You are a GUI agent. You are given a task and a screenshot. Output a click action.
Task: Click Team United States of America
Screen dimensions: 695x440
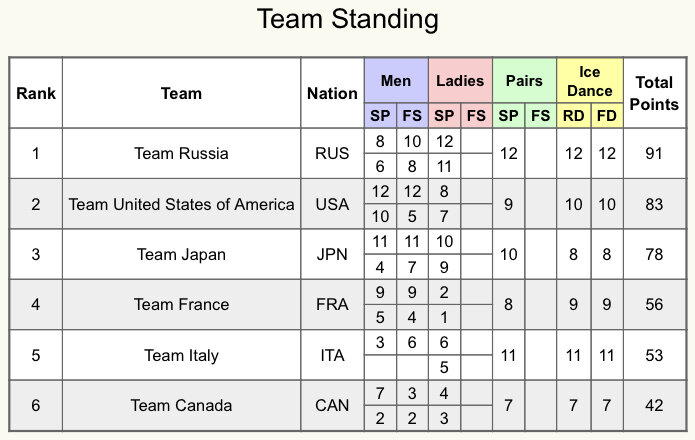pos(181,204)
